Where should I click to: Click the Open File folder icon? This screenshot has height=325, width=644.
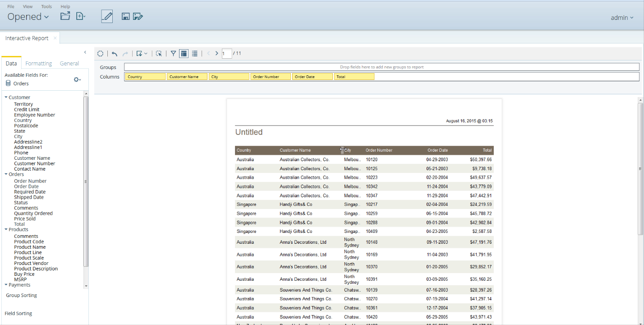[65, 16]
